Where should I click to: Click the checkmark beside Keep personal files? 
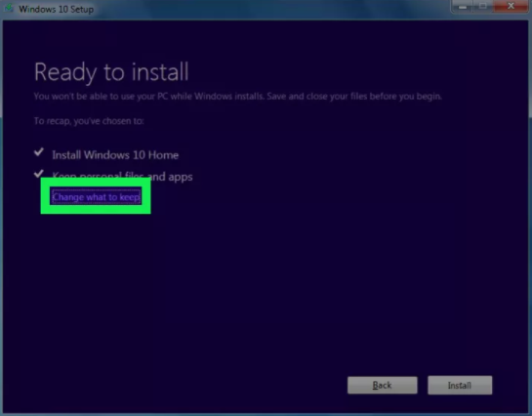pos(39,174)
